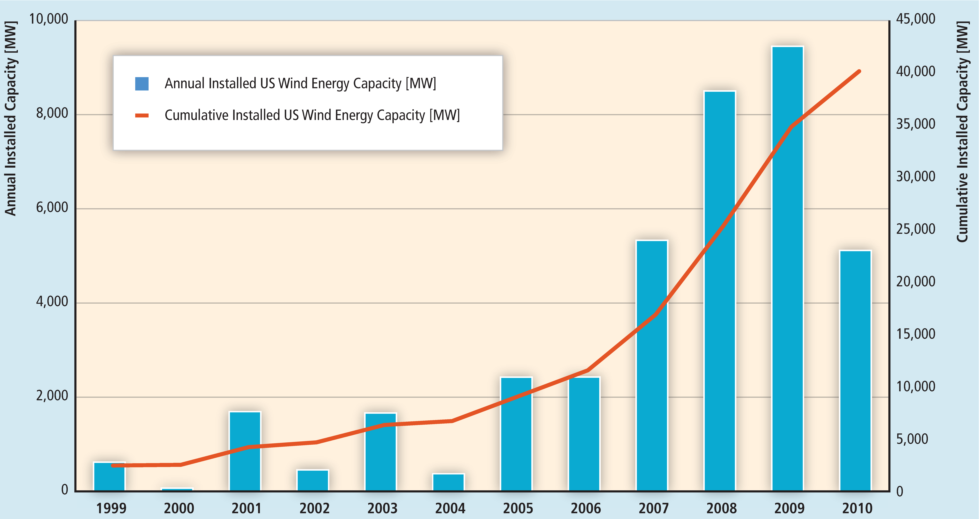Screen dimensions: 980x519
Task: Click the x-axis label 2010
Action: 857,508
